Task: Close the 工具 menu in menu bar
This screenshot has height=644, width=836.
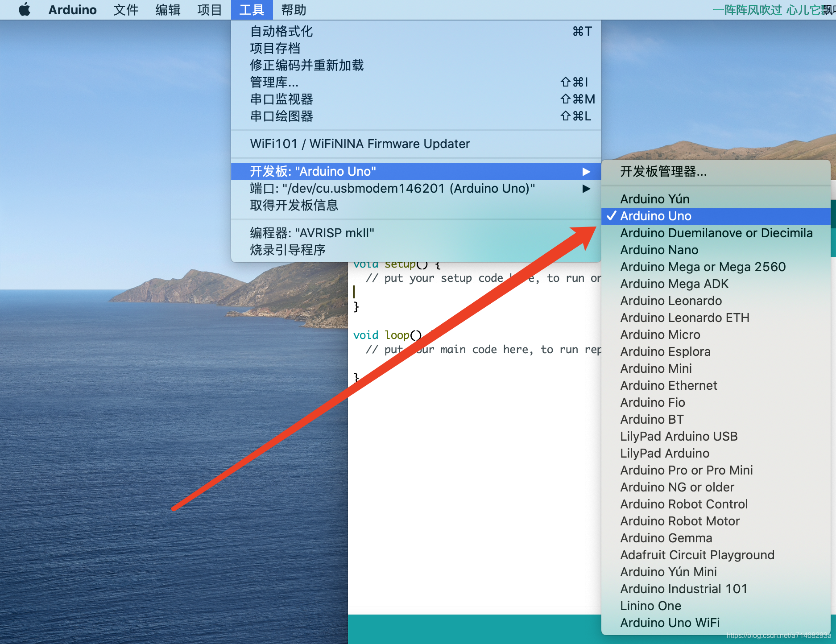Action: tap(252, 10)
